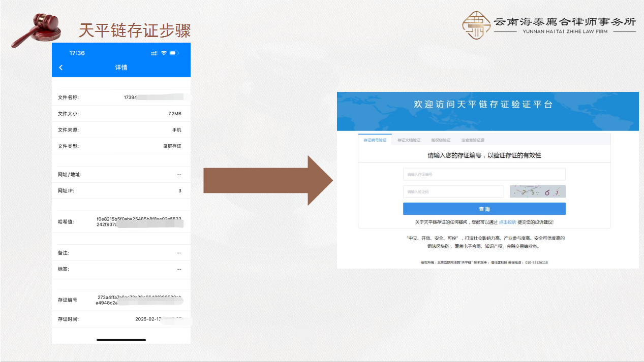Open the 法官查验证据 tab

[x=473, y=140]
